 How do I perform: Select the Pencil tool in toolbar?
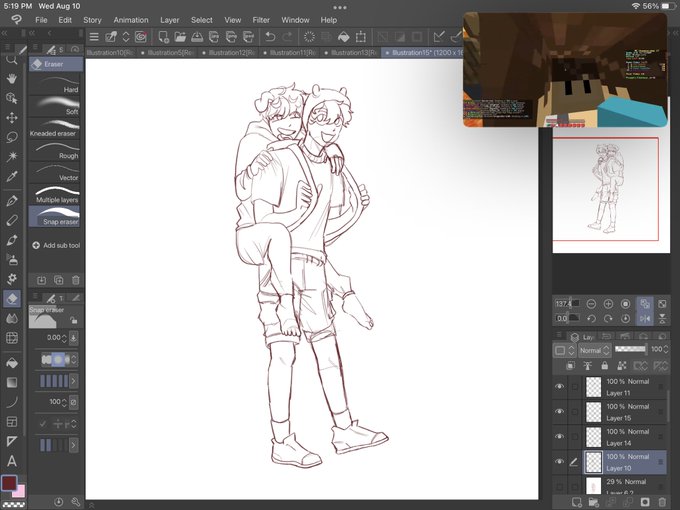12,220
